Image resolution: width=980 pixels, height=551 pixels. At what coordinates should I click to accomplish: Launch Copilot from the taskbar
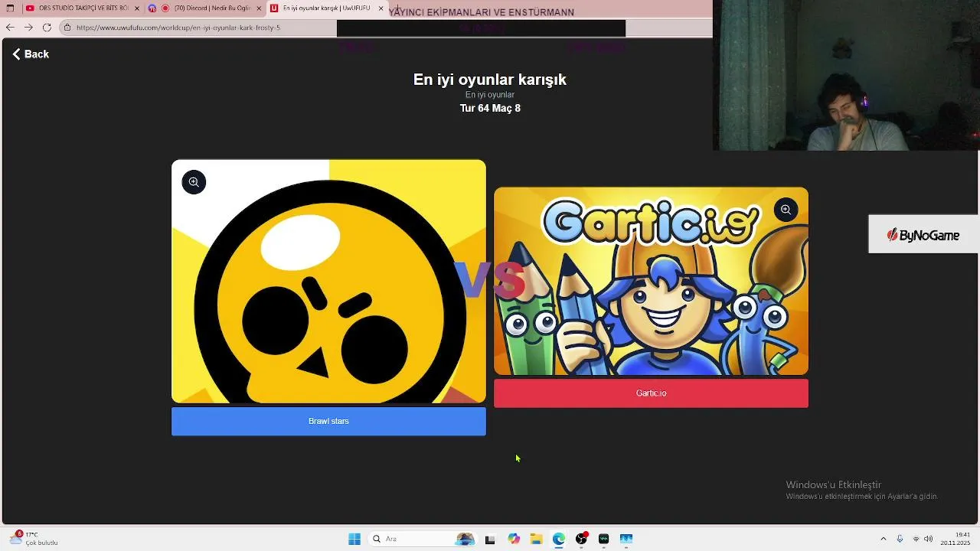(x=514, y=539)
